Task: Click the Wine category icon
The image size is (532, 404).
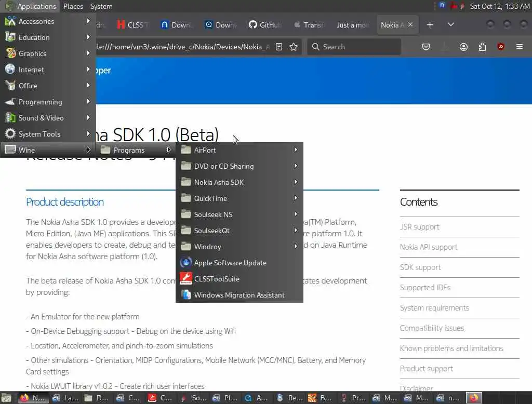Action: 10,150
